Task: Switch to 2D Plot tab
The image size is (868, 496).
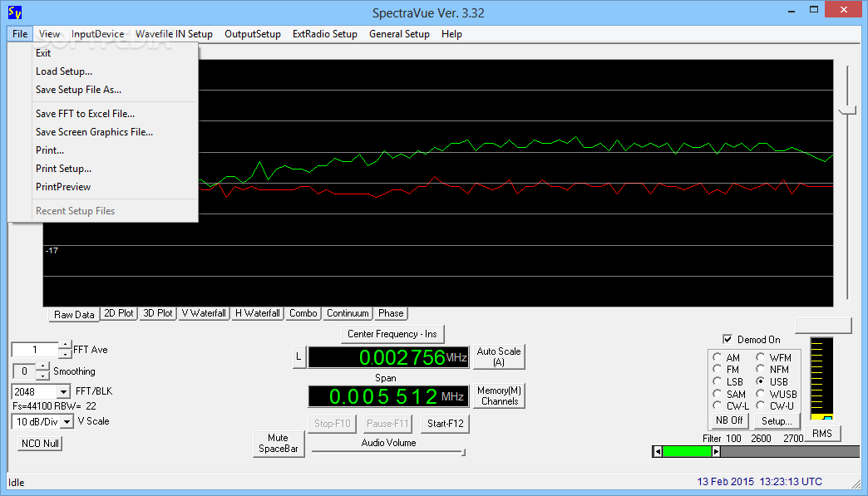Action: [x=119, y=313]
